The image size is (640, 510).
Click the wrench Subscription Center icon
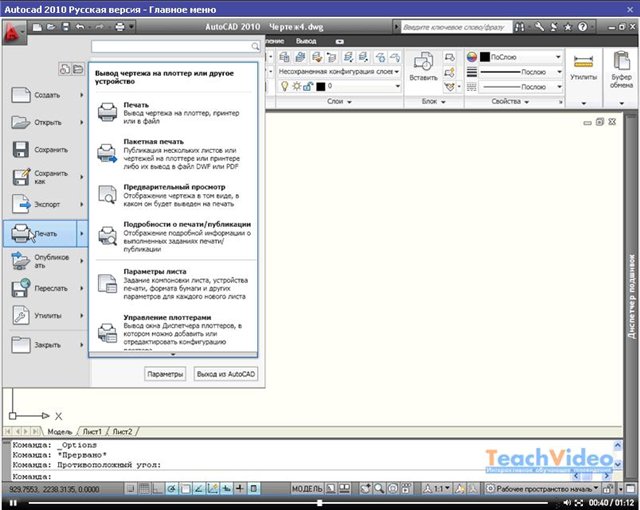click(540, 27)
